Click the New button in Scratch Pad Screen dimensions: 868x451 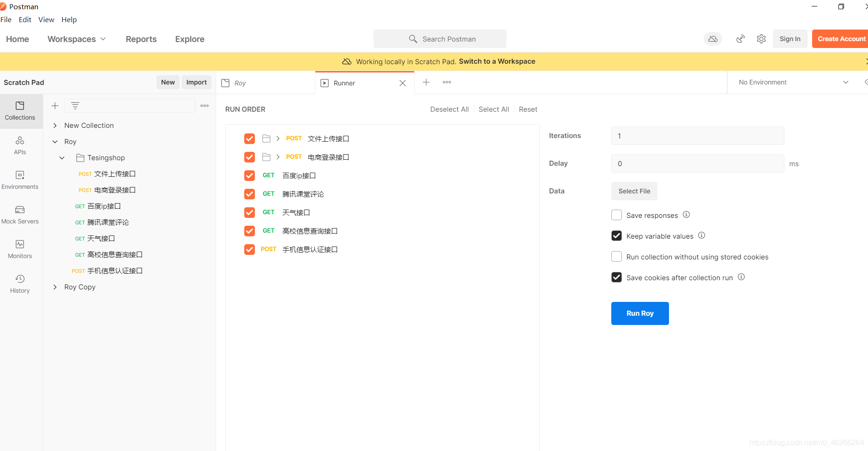point(168,82)
